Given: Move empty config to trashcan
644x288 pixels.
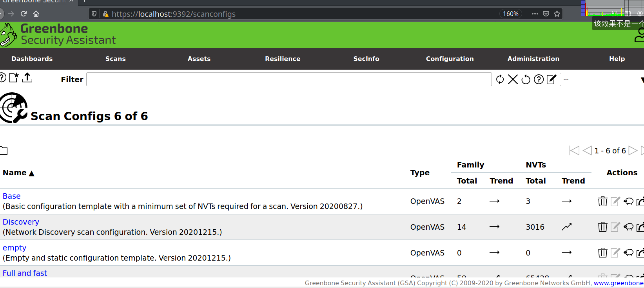Looking at the screenshot, I should coord(602,253).
